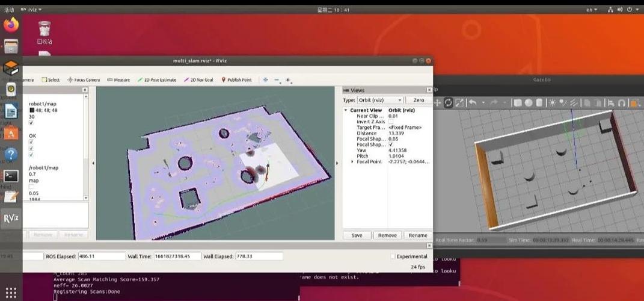The height and width of the screenshot is (301, 644).
Task: Uncheck the second Focal Shape checkbox
Action: pyautogui.click(x=391, y=144)
